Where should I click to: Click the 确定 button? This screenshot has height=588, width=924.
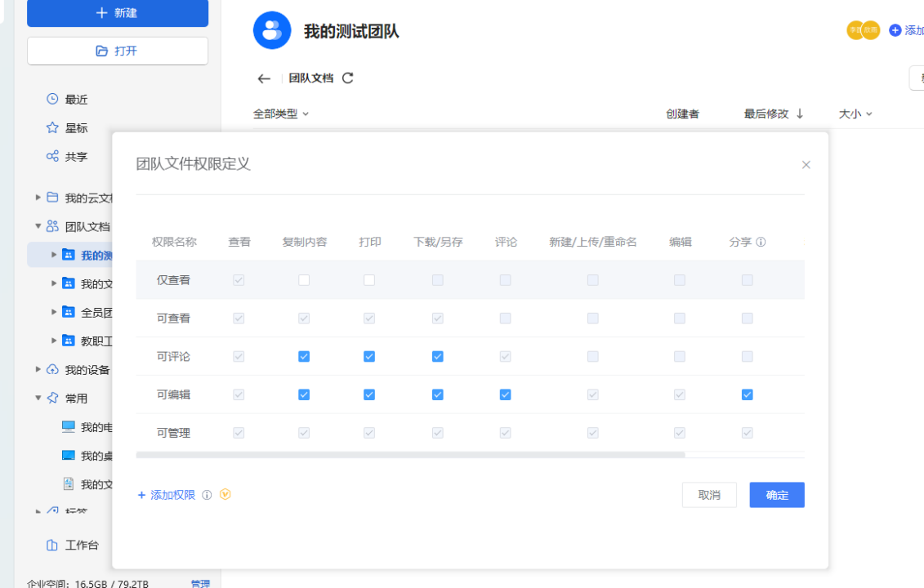776,495
